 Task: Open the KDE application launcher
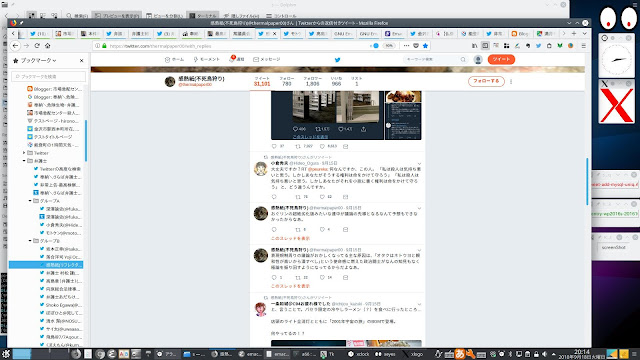6,354
